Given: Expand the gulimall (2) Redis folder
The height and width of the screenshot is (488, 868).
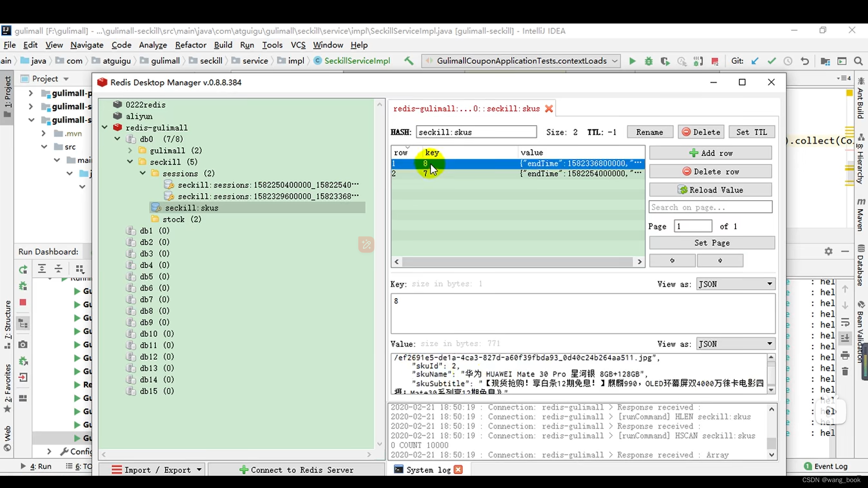Looking at the screenshot, I should [x=130, y=150].
